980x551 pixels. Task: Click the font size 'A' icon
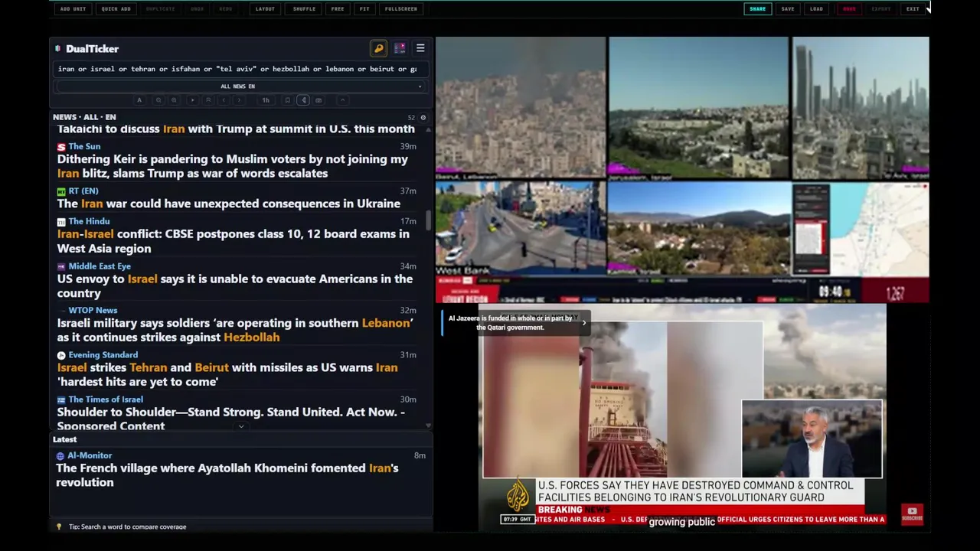(139, 100)
